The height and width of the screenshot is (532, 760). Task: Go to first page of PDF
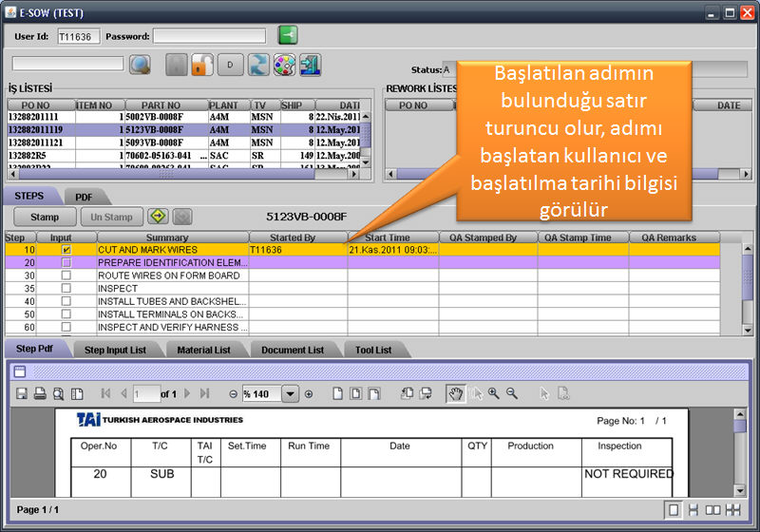[105, 393]
